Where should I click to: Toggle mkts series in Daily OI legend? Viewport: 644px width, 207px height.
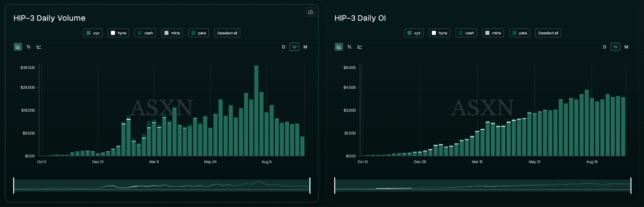point(493,33)
